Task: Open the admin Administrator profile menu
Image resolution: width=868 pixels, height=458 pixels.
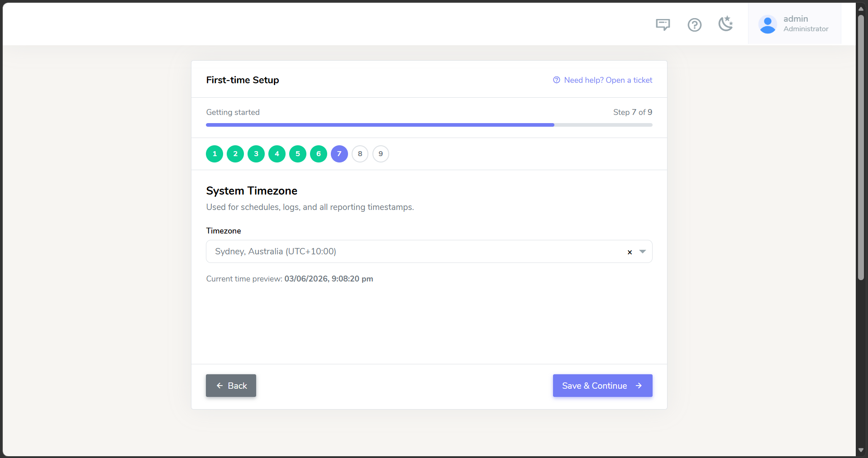Action: [794, 24]
